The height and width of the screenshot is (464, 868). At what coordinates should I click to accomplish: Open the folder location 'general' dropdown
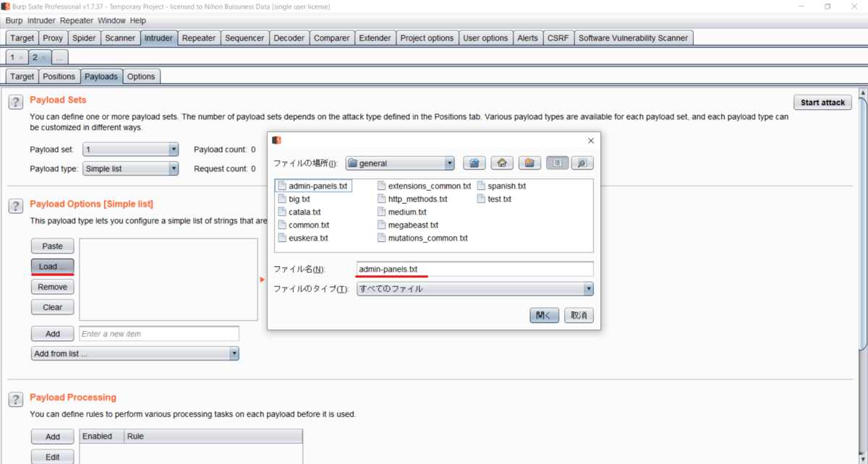400,163
